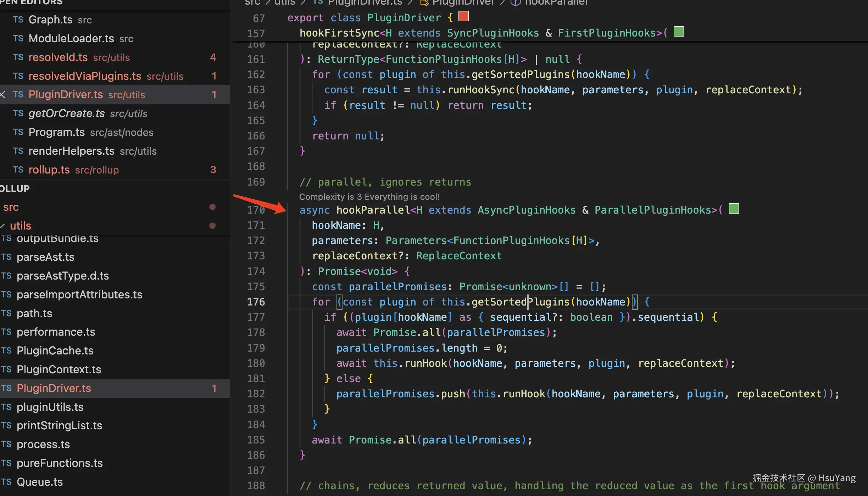Collapse the utils folder

click(x=21, y=226)
